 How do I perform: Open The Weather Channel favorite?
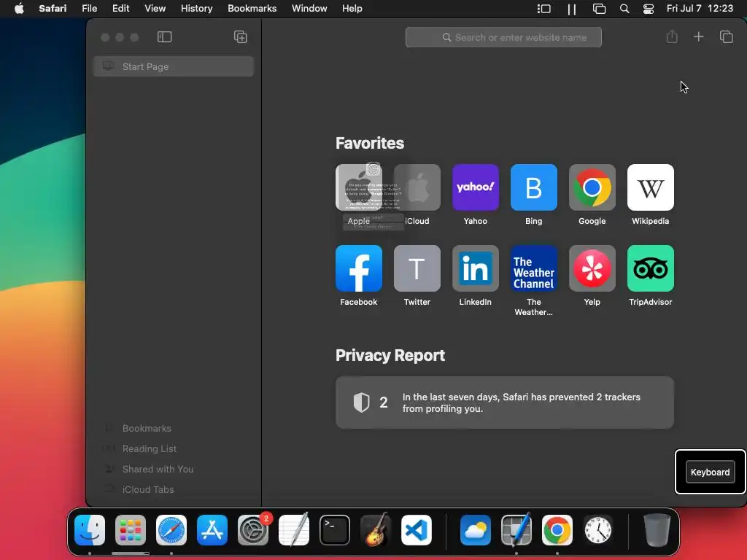pyautogui.click(x=533, y=268)
